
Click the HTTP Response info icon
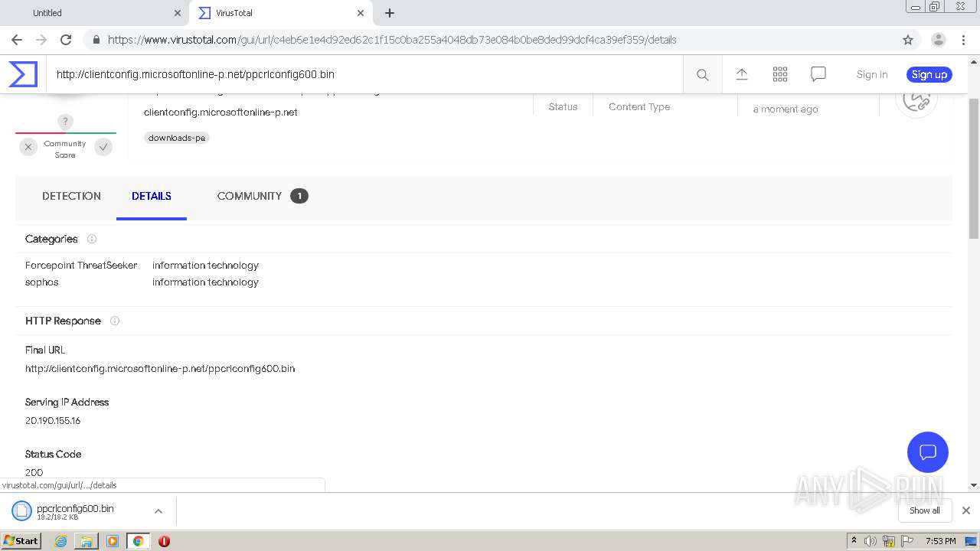coord(115,321)
